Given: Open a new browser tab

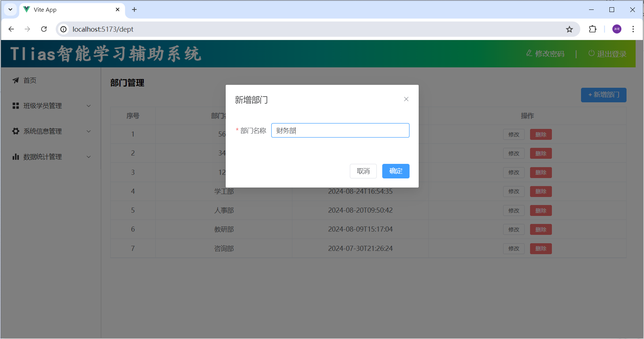Looking at the screenshot, I should pos(134,9).
